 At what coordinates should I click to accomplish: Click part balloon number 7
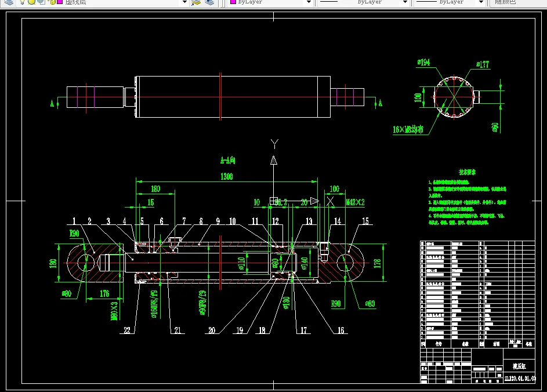(x=184, y=221)
